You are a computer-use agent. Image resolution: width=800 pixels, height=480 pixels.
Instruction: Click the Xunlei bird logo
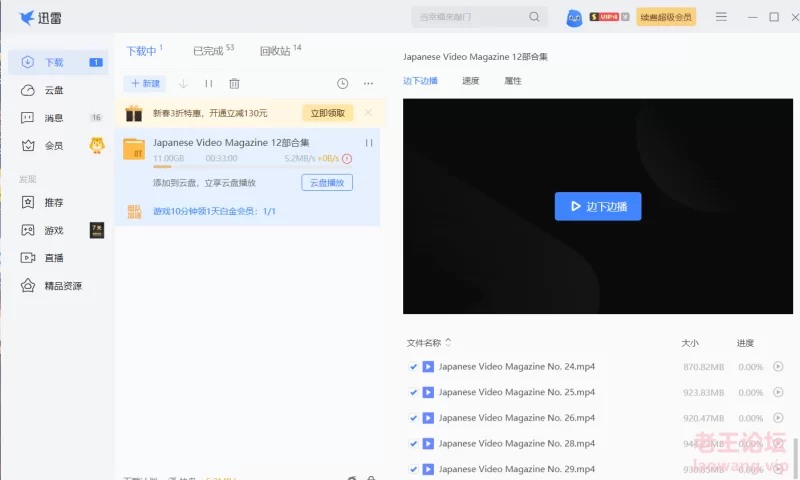click(x=27, y=18)
